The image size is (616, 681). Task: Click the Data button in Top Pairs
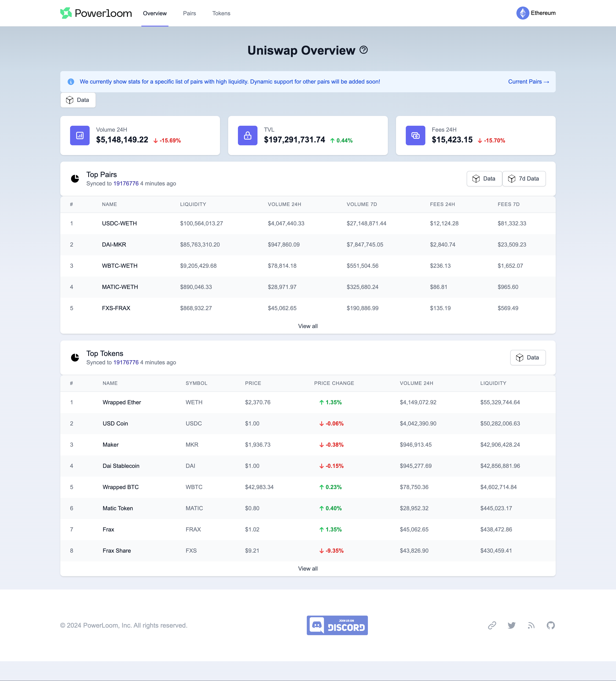[x=484, y=179]
